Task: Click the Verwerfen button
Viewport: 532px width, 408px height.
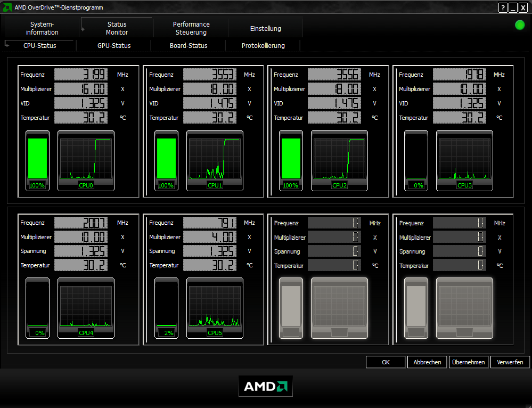Action: coord(510,362)
